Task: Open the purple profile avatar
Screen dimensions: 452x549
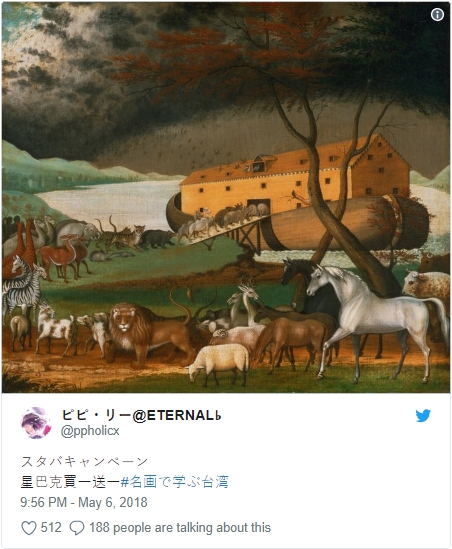Action: click(x=36, y=423)
